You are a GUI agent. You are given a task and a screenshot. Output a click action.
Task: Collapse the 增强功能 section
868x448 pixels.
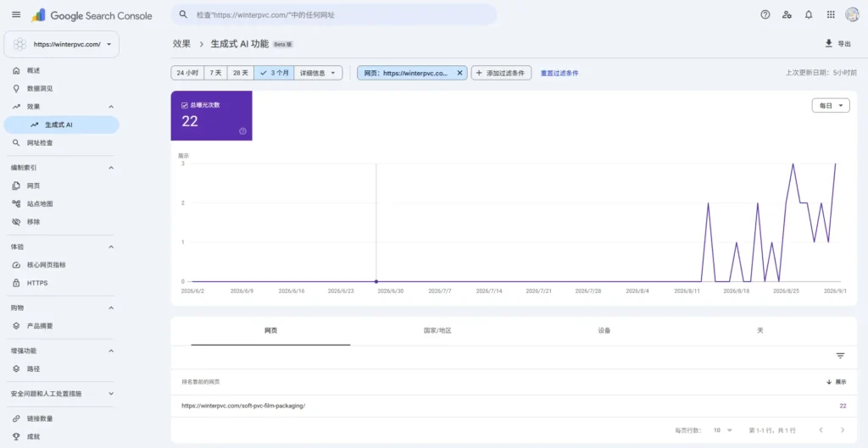[111, 351]
